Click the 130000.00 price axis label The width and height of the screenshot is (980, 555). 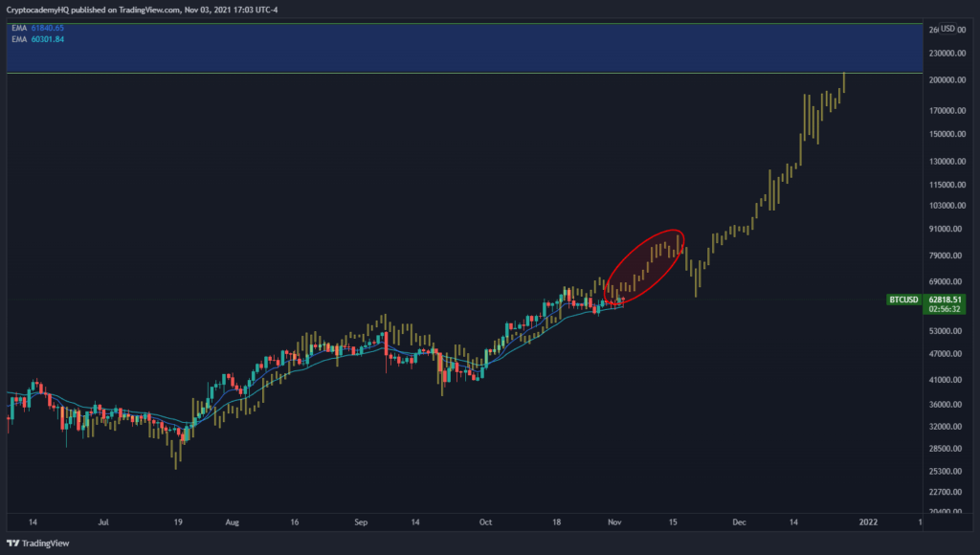click(x=947, y=162)
